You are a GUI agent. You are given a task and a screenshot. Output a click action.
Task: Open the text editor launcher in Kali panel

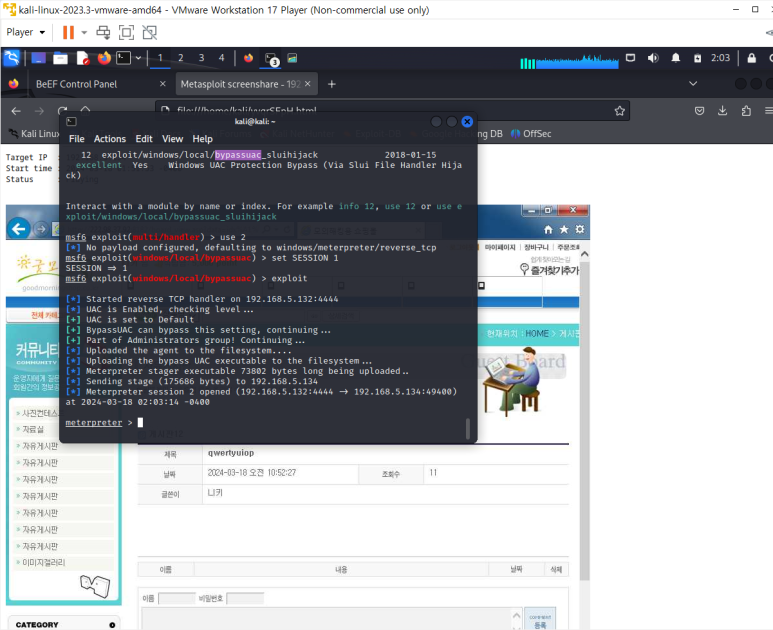(x=82, y=58)
